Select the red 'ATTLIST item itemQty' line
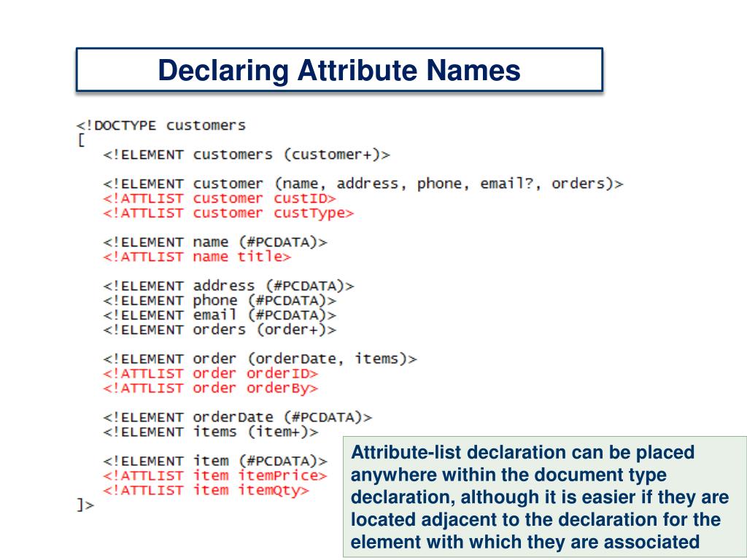This screenshot has height=560, width=747. pos(206,491)
